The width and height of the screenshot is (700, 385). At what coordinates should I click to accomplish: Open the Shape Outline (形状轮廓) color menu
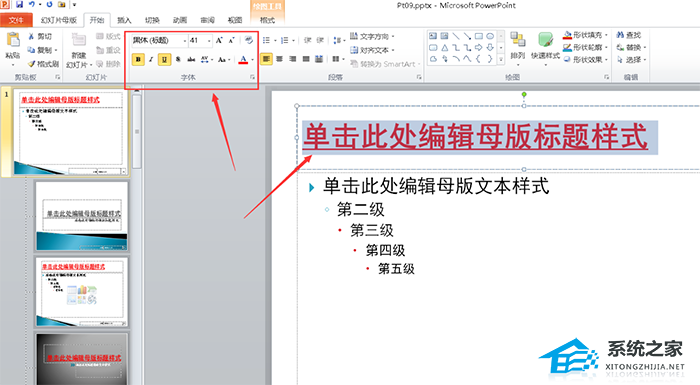point(585,47)
